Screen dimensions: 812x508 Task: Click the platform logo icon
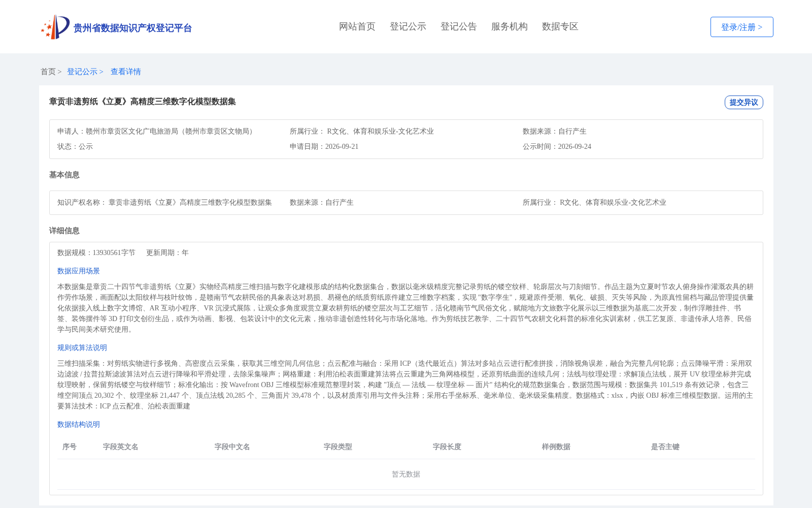pyautogui.click(x=55, y=27)
